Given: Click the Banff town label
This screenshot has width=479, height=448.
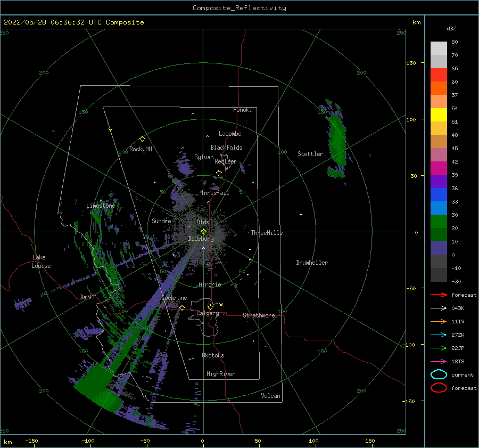Looking at the screenshot, I should click(88, 297).
